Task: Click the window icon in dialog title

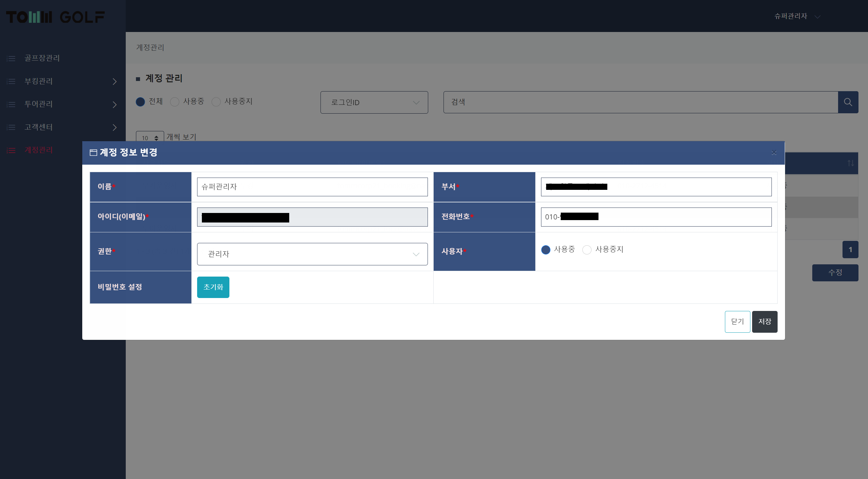Action: [93, 152]
